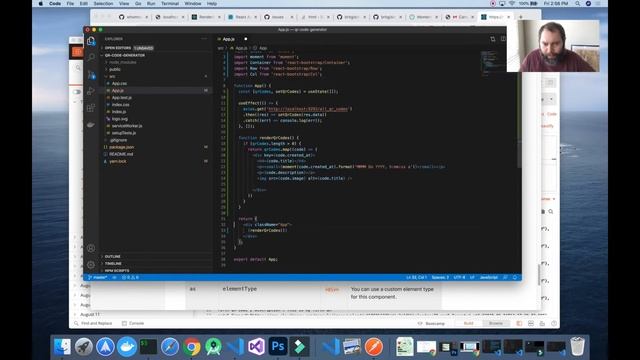Open the Terminal menu

pyautogui.click(x=170, y=4)
